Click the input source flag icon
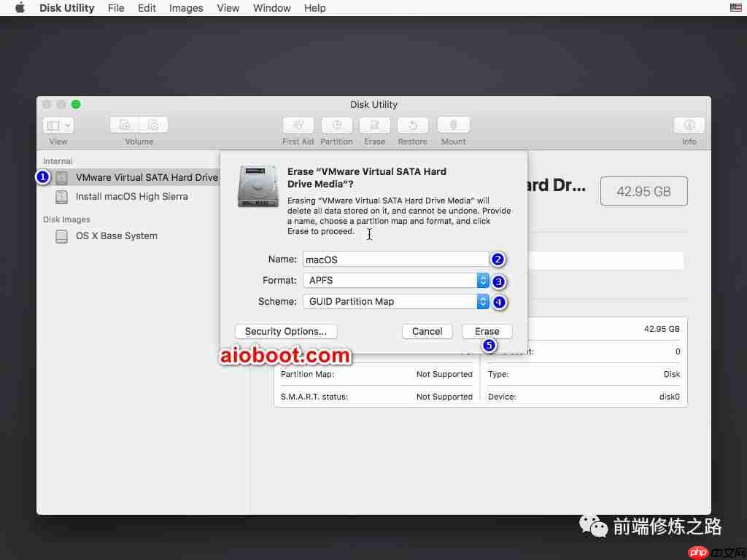The height and width of the screenshot is (560, 747). click(x=735, y=7)
